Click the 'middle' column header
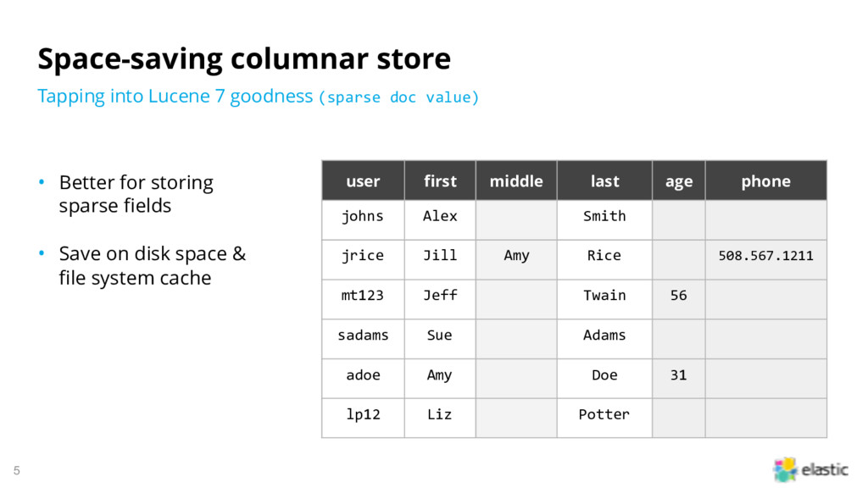868x488 pixels. (x=516, y=181)
